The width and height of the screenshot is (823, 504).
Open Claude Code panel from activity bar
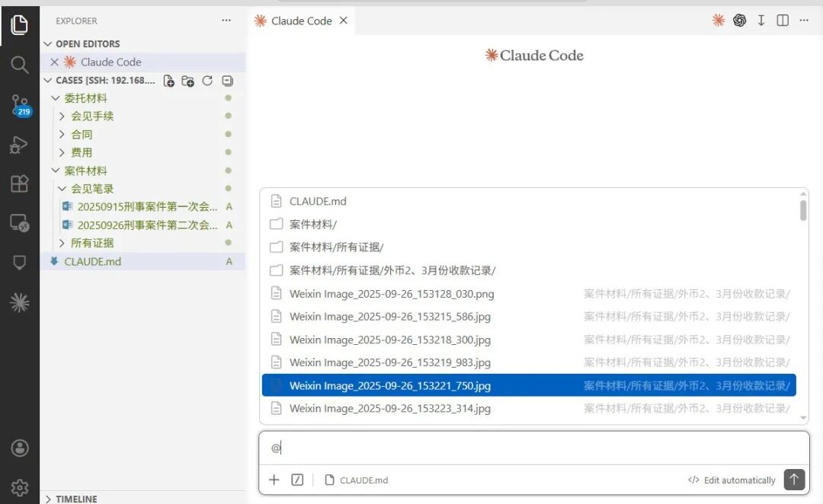tap(19, 302)
